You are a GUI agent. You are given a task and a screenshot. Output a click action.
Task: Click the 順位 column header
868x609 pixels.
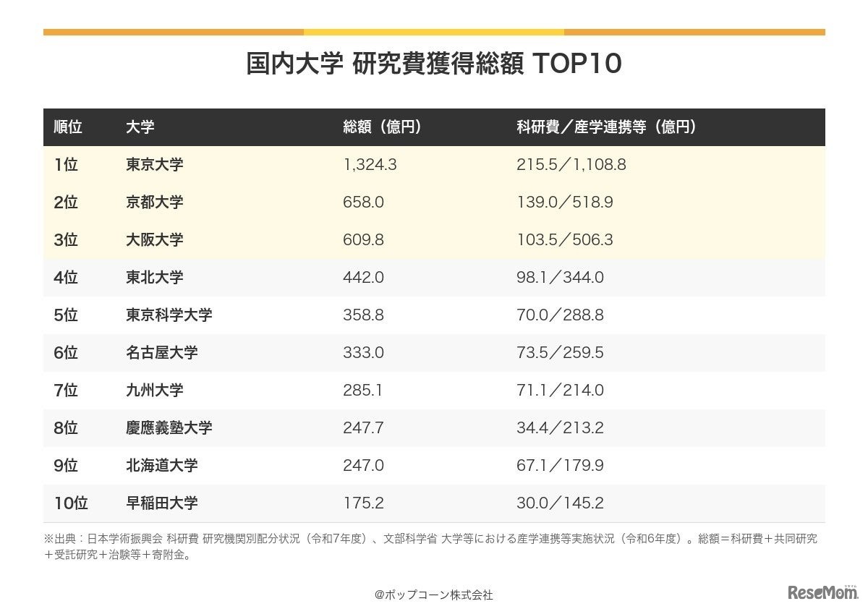[x=68, y=127]
